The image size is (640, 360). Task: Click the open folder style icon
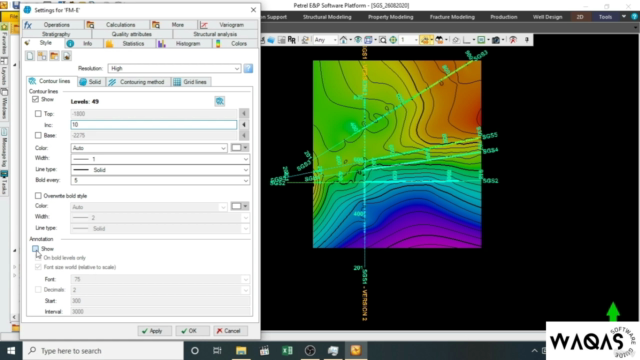point(54,56)
